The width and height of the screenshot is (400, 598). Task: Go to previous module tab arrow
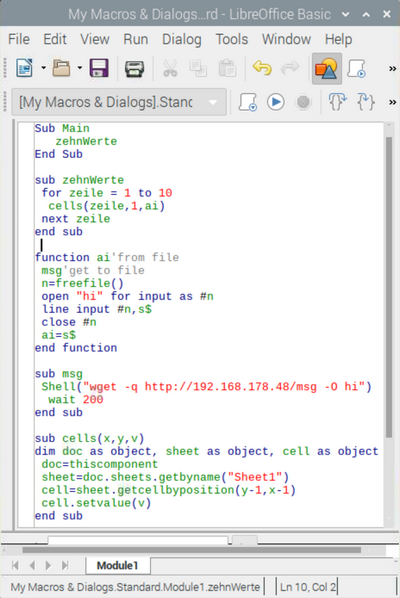pyautogui.click(x=32, y=565)
